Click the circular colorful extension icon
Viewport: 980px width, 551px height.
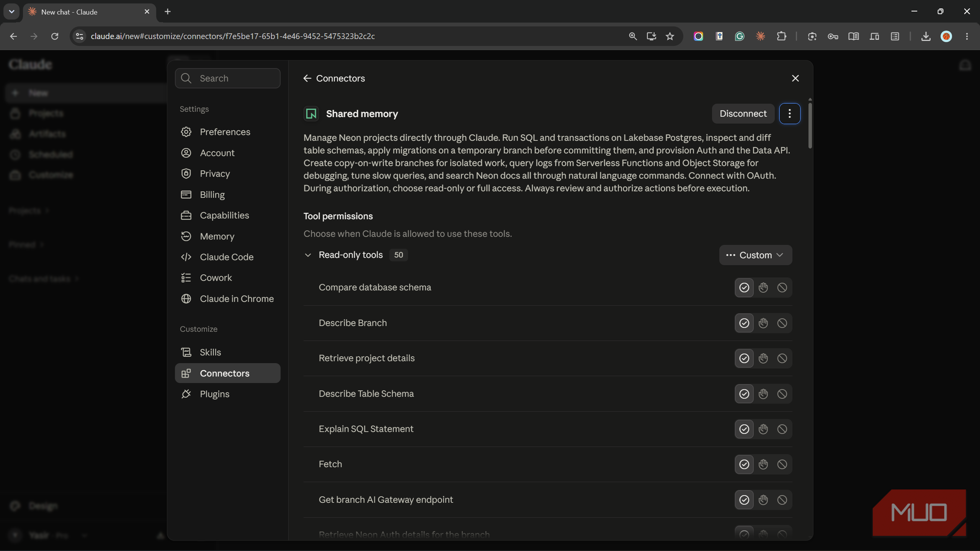click(x=698, y=36)
